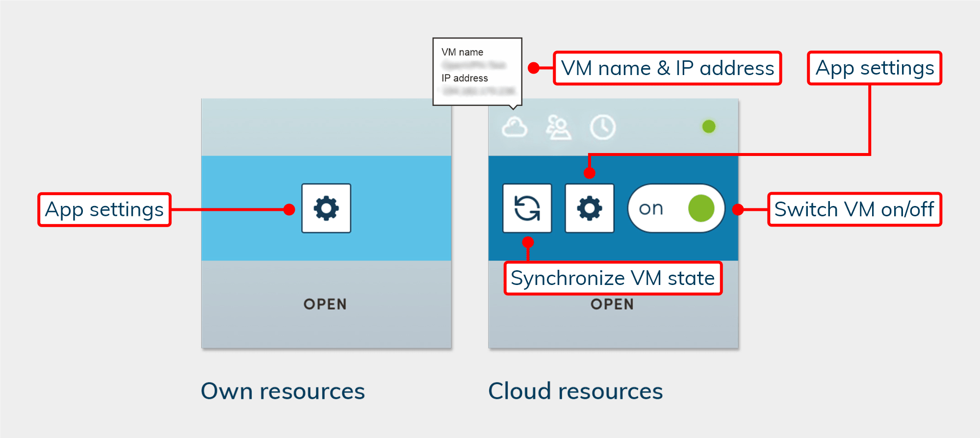Click the Synchronize VM state refresh icon
The height and width of the screenshot is (438, 980).
pos(527,208)
